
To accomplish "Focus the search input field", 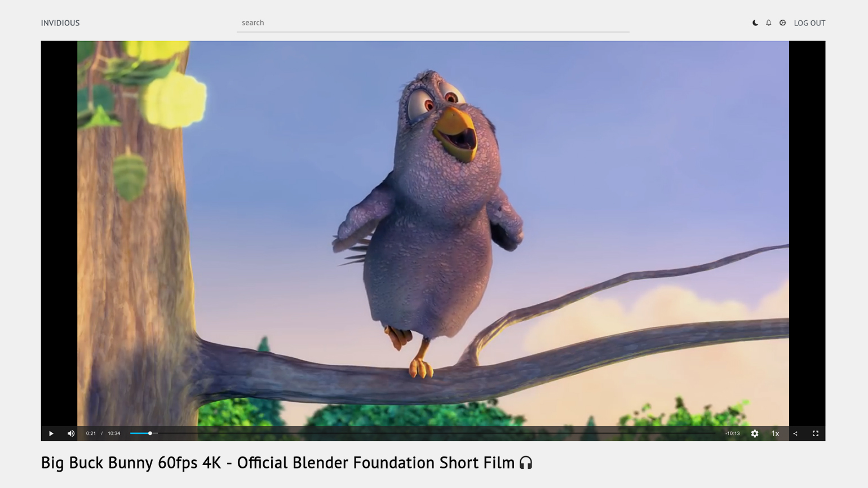I will [433, 23].
